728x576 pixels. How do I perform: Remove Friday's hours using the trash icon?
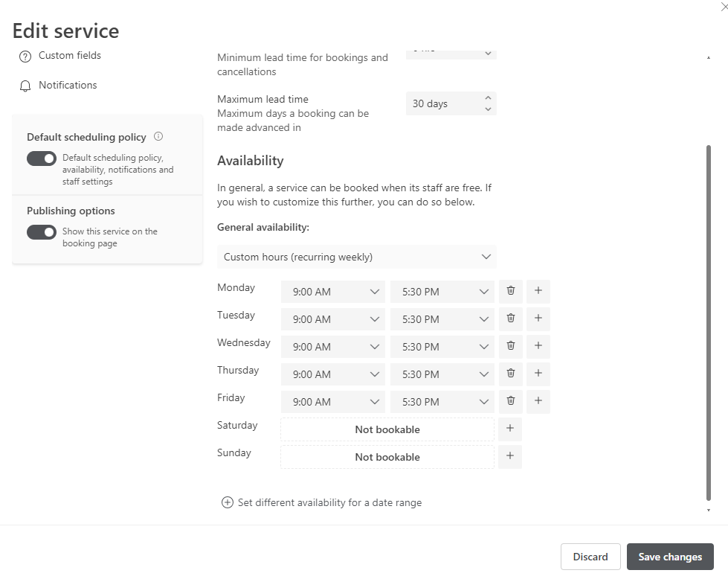[x=511, y=401]
